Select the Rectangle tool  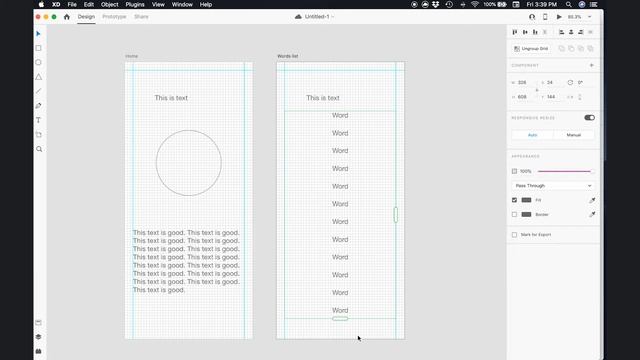(38, 48)
